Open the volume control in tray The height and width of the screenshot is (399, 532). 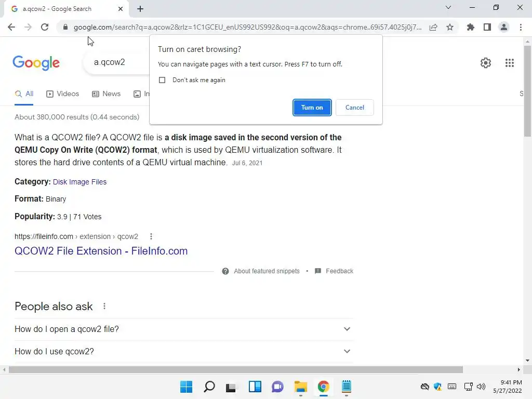click(481, 387)
